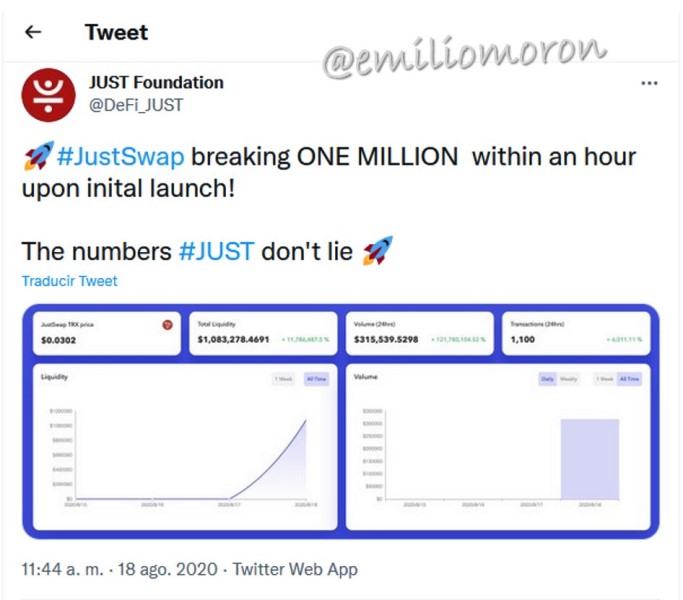
Task: Go back using the arrow icon
Action: pyautogui.click(x=33, y=32)
